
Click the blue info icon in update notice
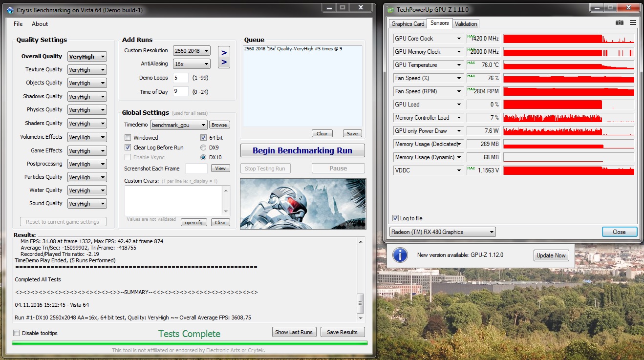pos(400,255)
